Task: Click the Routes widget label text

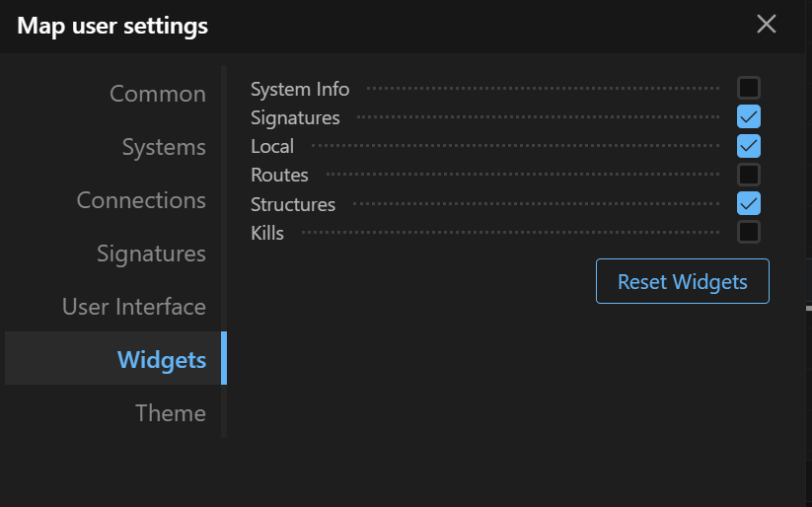Action: click(x=279, y=175)
